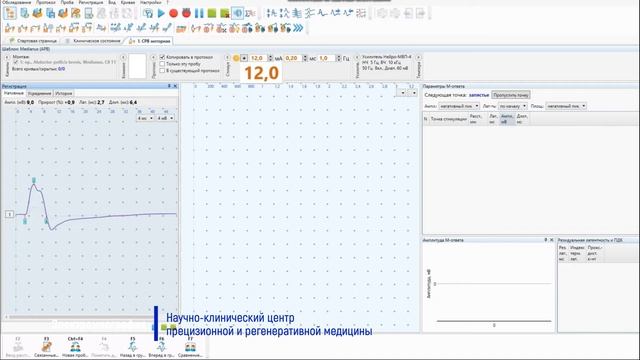640x360 pixels.
Task: Open second scale dropdown in center graph
Action: (413, 93)
